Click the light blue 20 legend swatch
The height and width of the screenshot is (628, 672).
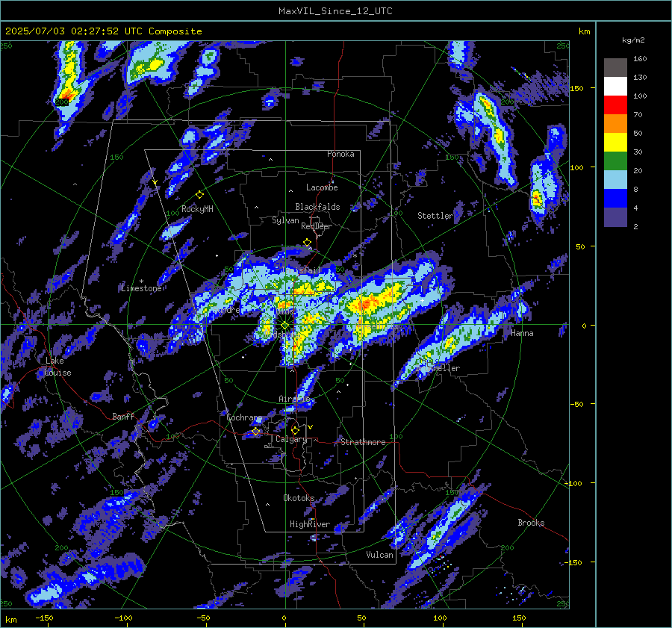click(x=615, y=180)
